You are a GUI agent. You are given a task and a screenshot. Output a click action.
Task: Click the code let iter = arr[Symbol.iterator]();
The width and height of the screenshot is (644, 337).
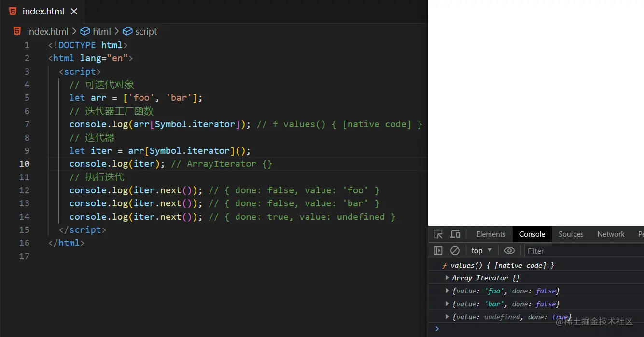coord(160,151)
